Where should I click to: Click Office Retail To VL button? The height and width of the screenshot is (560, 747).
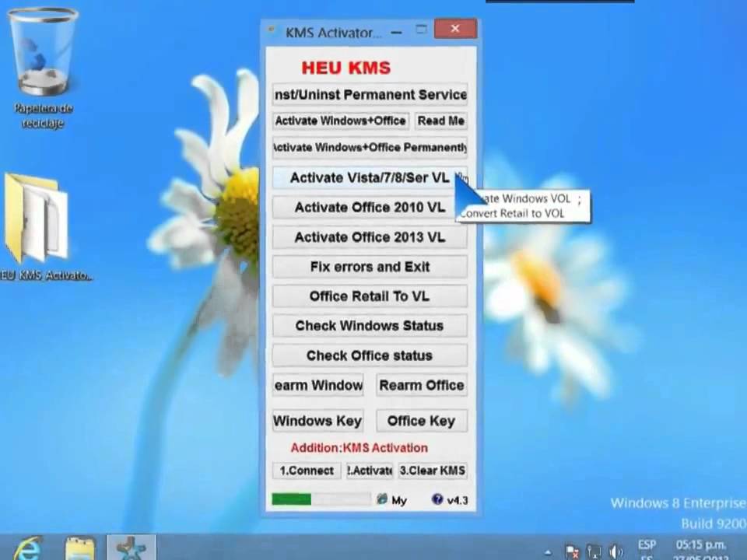pos(370,296)
